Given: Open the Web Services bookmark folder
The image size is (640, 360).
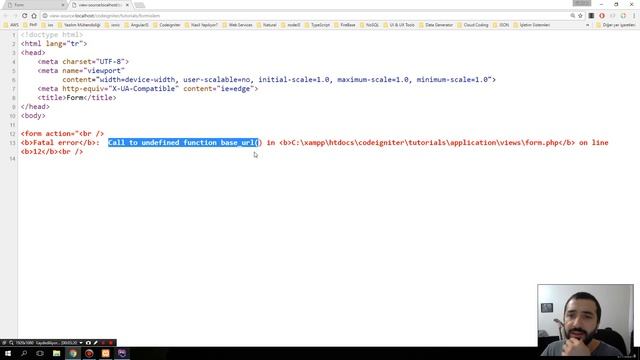Looking at the screenshot, I should [x=238, y=25].
